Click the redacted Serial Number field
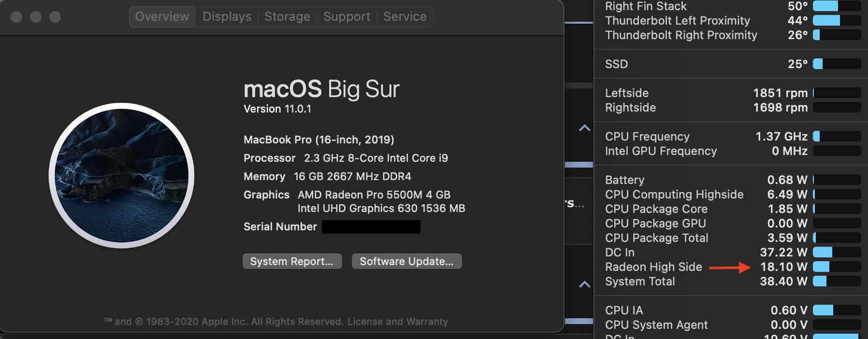The width and height of the screenshot is (868, 339). coord(371,227)
